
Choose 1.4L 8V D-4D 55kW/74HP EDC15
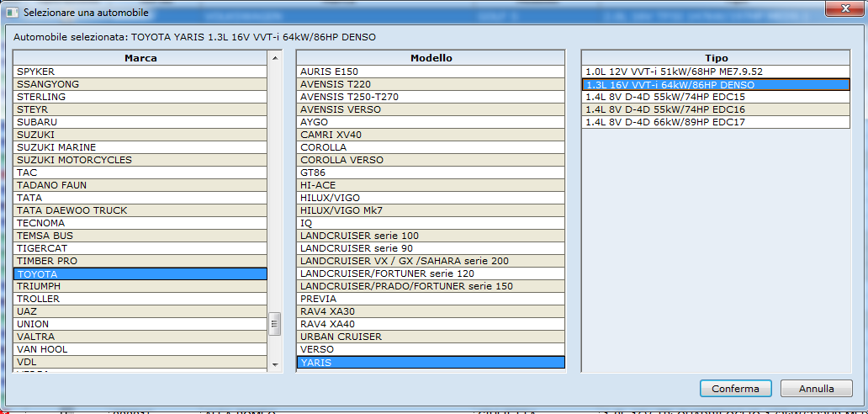click(716, 97)
